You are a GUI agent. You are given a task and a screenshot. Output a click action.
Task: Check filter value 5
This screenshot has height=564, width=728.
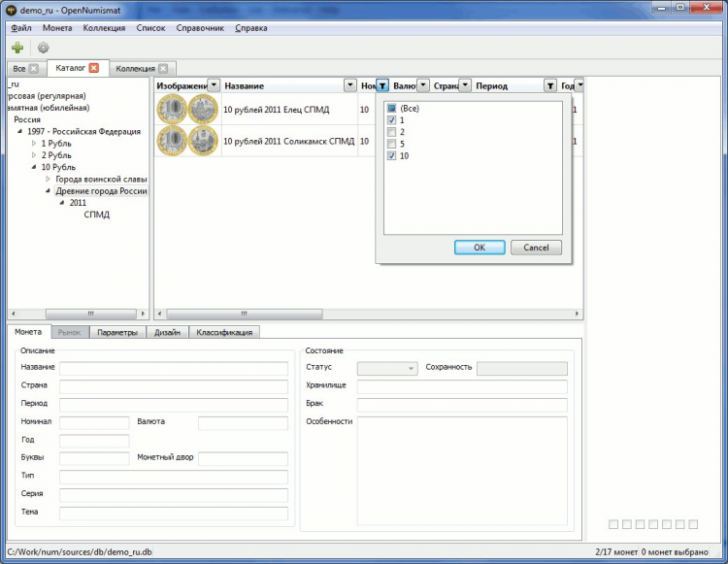click(391, 144)
